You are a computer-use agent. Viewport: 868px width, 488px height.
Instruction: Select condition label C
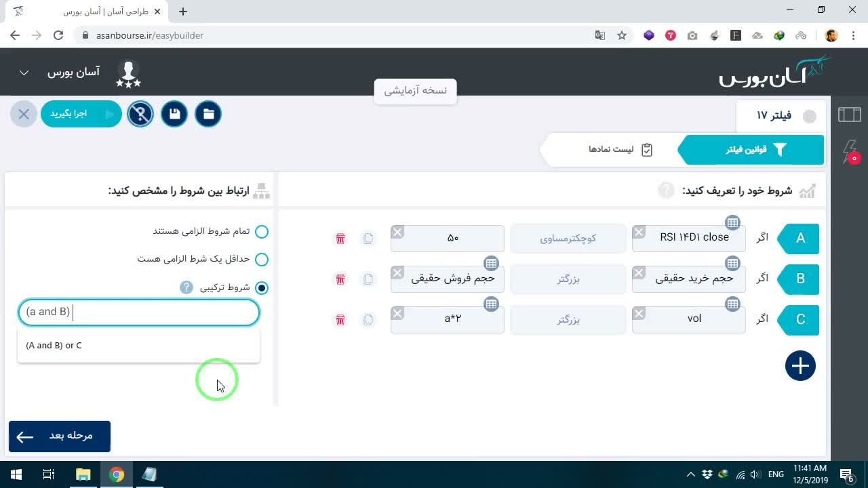tap(799, 320)
